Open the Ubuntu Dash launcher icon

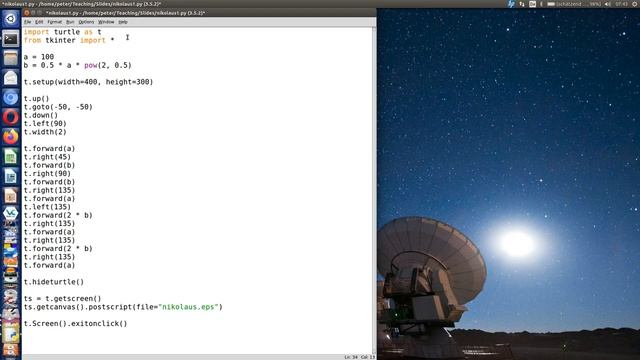(x=11, y=19)
